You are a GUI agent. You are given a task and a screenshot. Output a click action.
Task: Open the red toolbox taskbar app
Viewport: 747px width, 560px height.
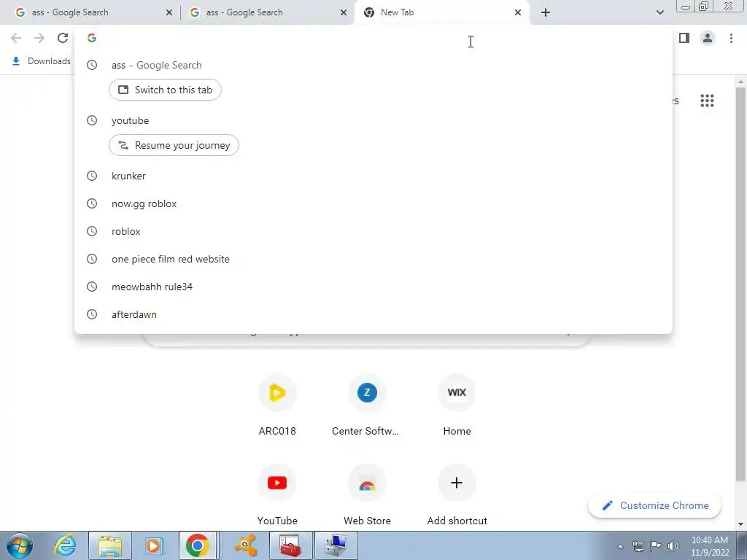[x=290, y=545]
